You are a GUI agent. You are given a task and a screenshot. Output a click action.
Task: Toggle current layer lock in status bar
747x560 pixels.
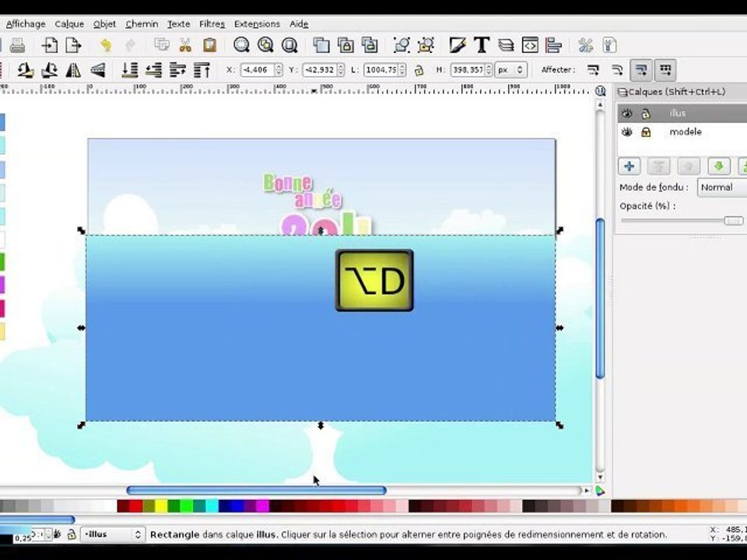click(72, 534)
